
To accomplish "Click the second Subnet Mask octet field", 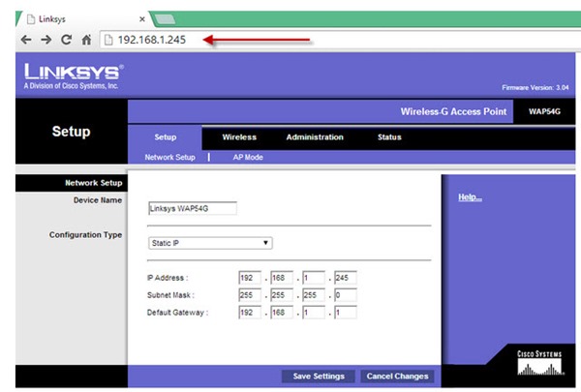I will point(282,295).
